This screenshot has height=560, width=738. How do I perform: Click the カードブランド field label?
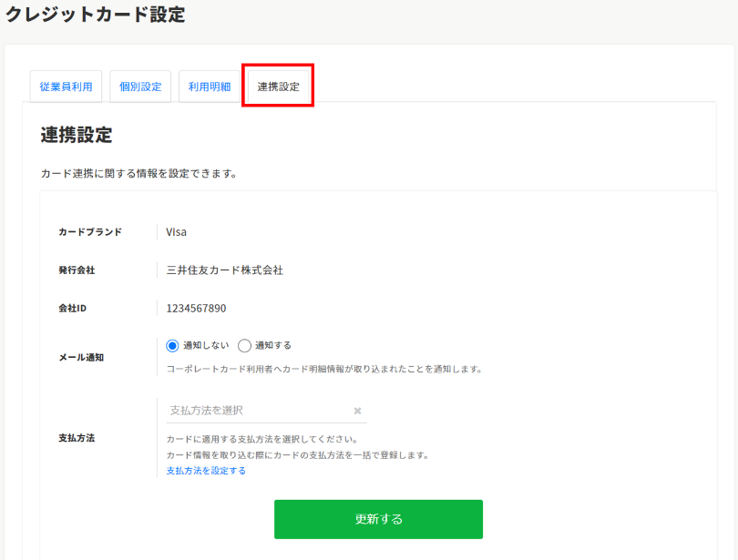(90, 232)
